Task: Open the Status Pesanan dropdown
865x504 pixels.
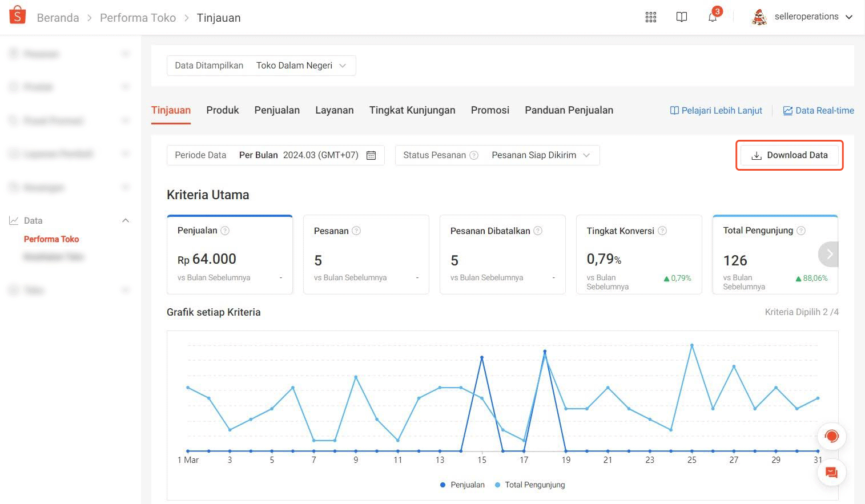Action: (497, 155)
